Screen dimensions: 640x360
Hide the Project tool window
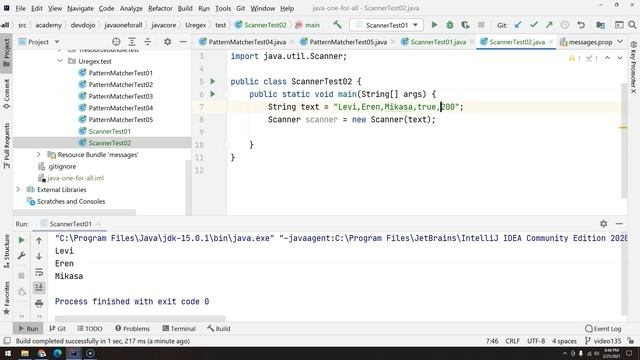pos(183,42)
